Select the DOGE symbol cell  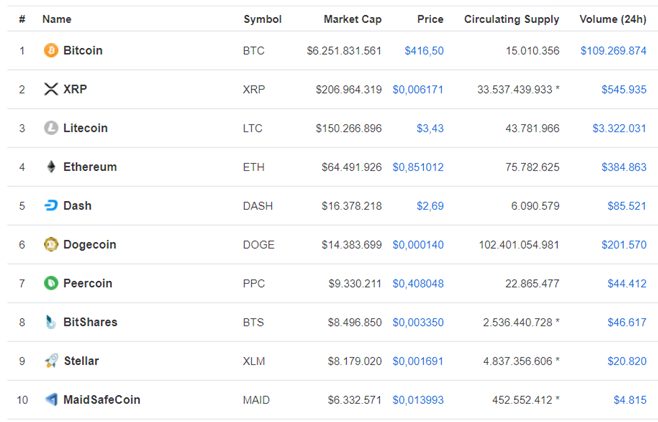258,245
